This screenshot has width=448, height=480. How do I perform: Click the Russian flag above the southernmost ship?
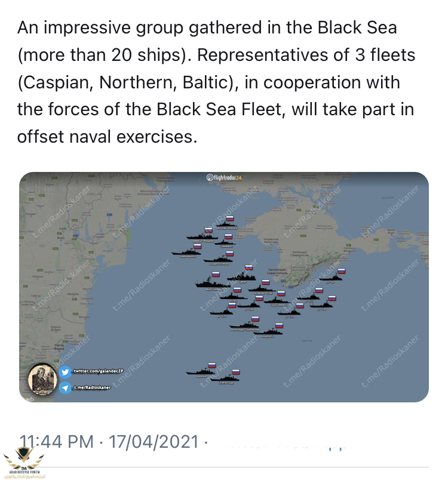point(235,371)
